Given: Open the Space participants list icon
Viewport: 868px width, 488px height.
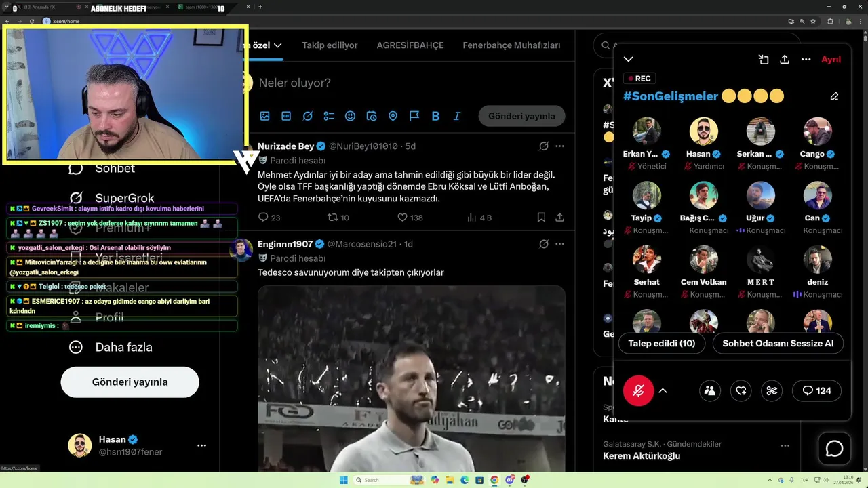Looking at the screenshot, I should 710,390.
